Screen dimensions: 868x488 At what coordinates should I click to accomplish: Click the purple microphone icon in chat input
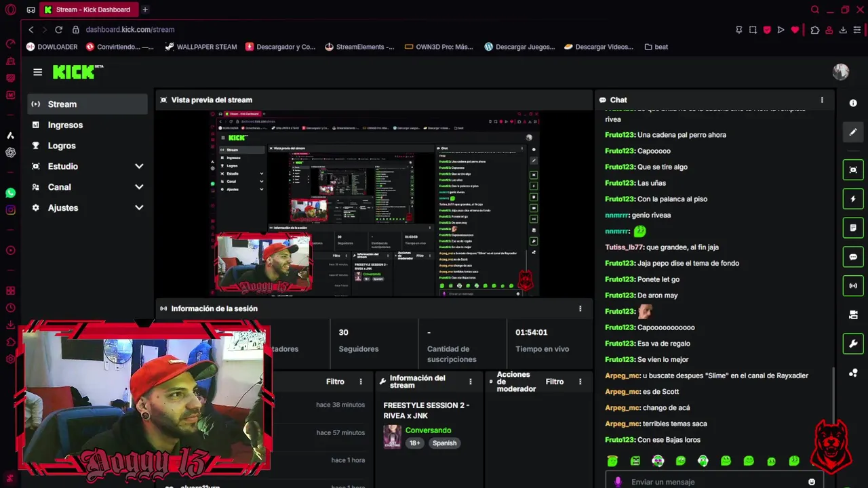point(617,482)
